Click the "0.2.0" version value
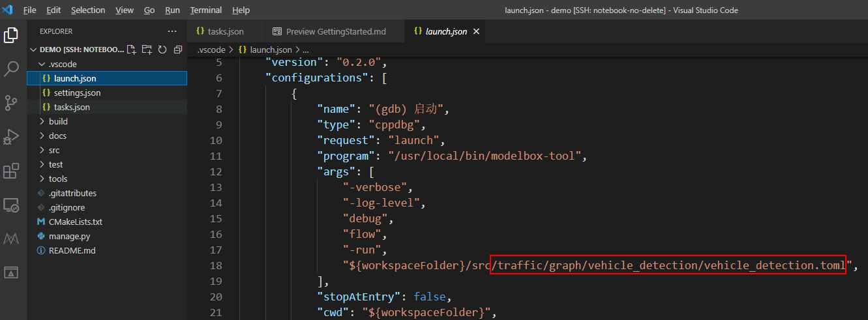Image resolution: width=868 pixels, height=320 pixels. (x=359, y=63)
